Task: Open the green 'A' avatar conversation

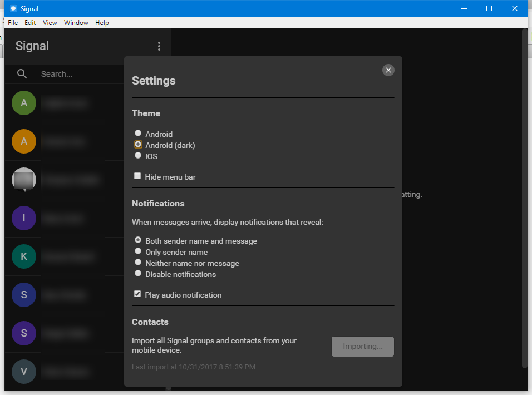Action: coord(24,103)
